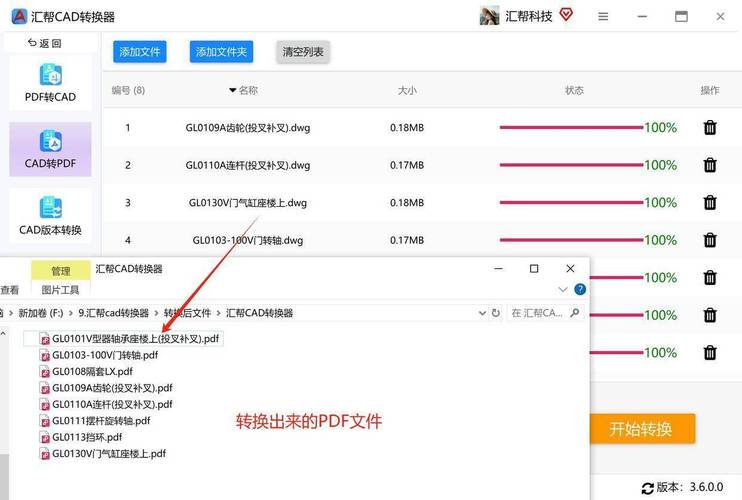Click the Explorer scroll up arrow
The height and width of the screenshot is (500, 742).
[3, 334]
